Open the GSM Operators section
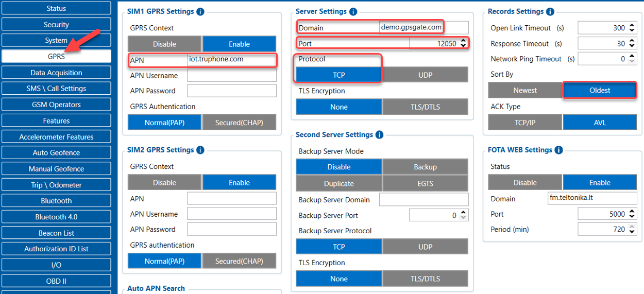 pyautogui.click(x=56, y=105)
